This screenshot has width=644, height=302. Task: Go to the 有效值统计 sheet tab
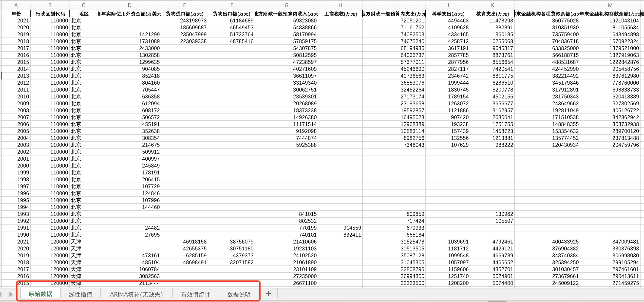pos(195,294)
